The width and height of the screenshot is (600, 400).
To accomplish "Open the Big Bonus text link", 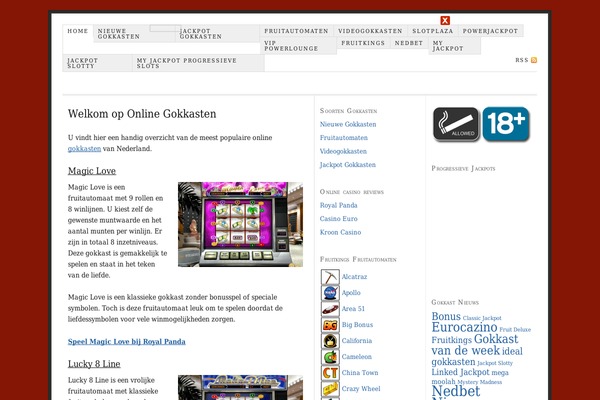I will (x=357, y=325).
